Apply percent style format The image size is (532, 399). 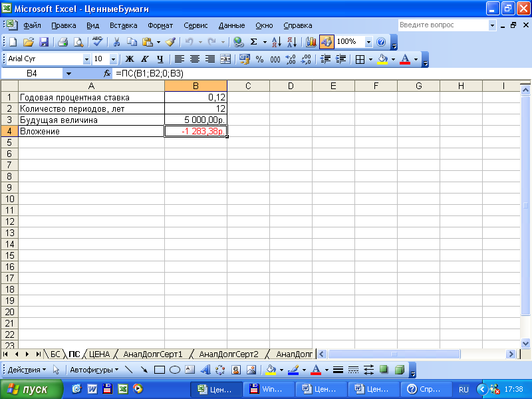(x=260, y=59)
